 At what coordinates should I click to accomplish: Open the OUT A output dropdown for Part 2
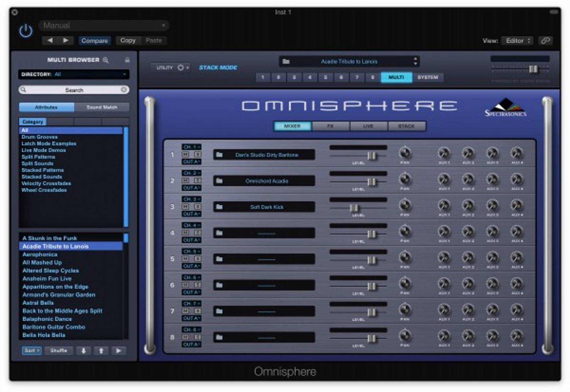coord(191,188)
